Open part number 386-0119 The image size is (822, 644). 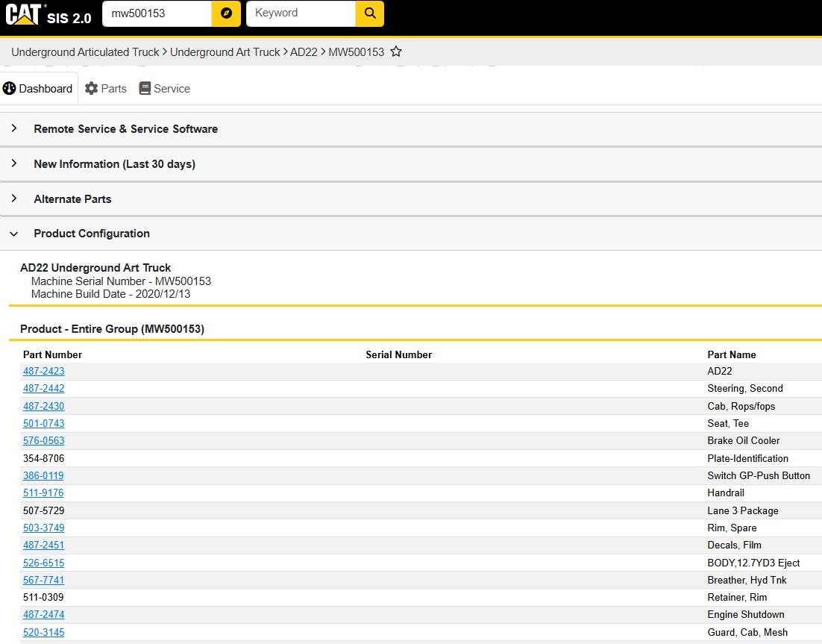click(x=43, y=475)
